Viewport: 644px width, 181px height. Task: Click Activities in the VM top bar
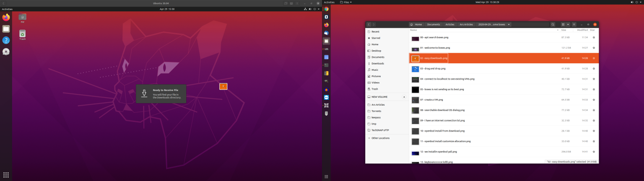7,9
